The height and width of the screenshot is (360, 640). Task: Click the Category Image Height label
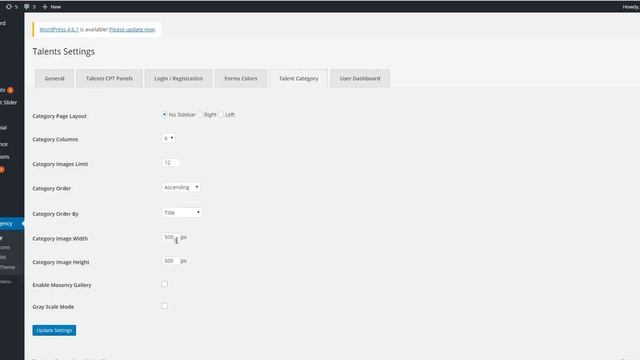tap(61, 262)
